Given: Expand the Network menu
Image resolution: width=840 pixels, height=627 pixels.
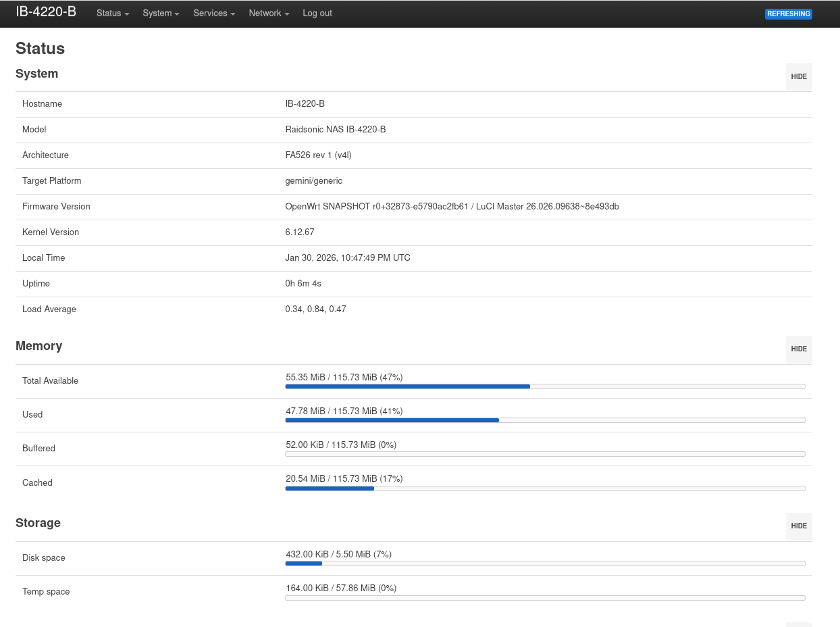Looking at the screenshot, I should tap(269, 14).
